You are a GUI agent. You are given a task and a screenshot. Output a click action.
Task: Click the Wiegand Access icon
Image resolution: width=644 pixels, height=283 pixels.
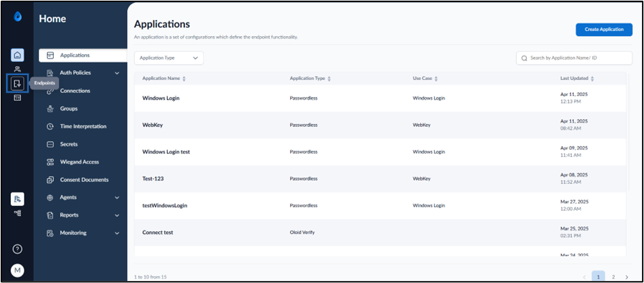click(x=50, y=162)
